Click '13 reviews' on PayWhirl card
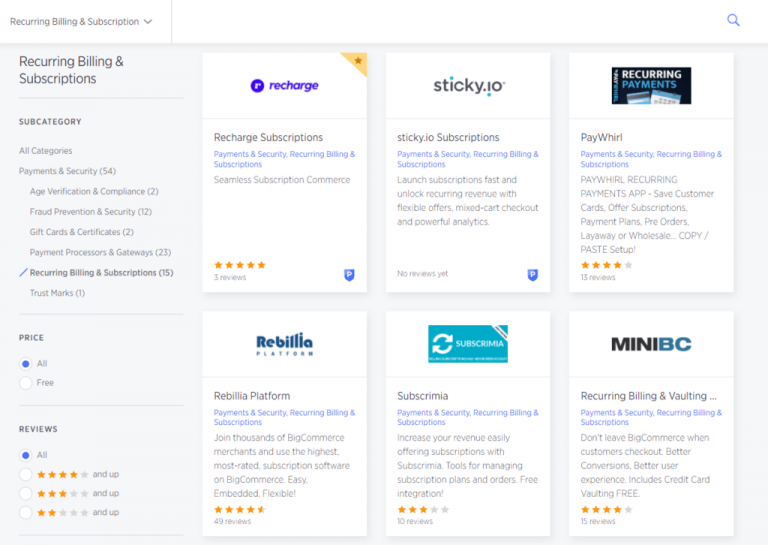Viewport: 768px width, 545px height. point(598,277)
